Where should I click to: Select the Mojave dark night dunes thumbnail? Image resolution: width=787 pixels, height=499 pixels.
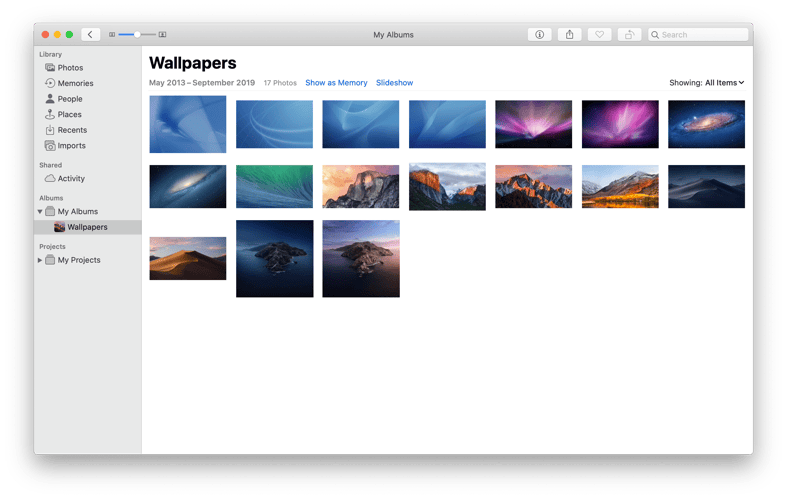pos(707,186)
